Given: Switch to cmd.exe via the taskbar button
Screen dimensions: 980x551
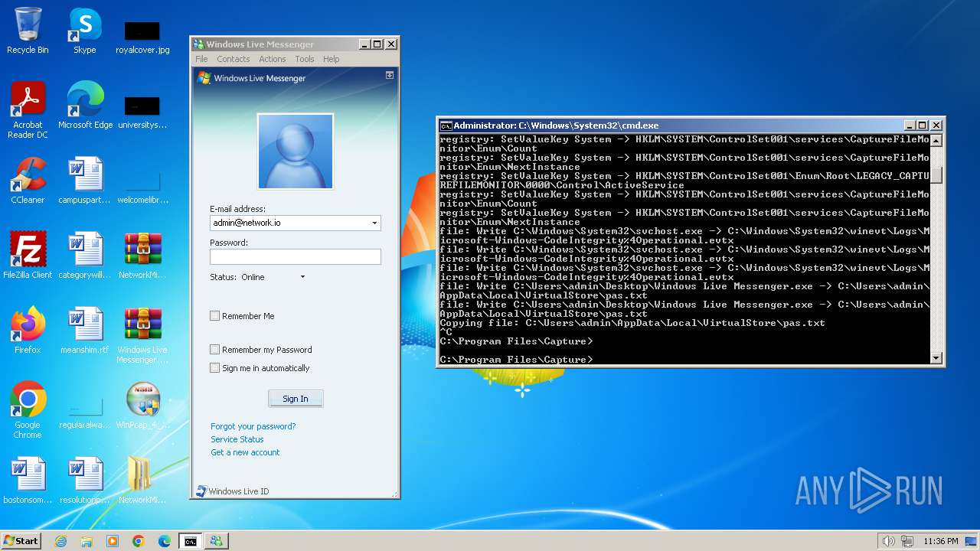Looking at the screenshot, I should click(x=190, y=541).
